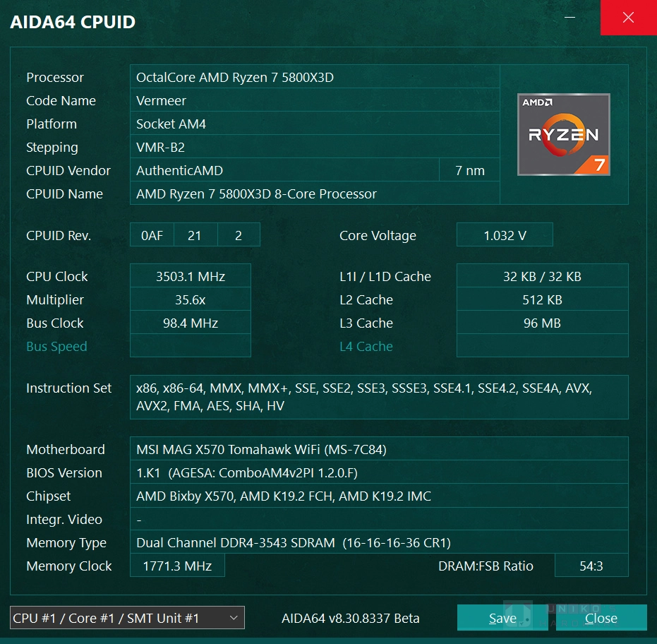Screen dimensions: 657x644
Task: Click the Chipset AMD Bixby X570 value
Action: click(379, 496)
